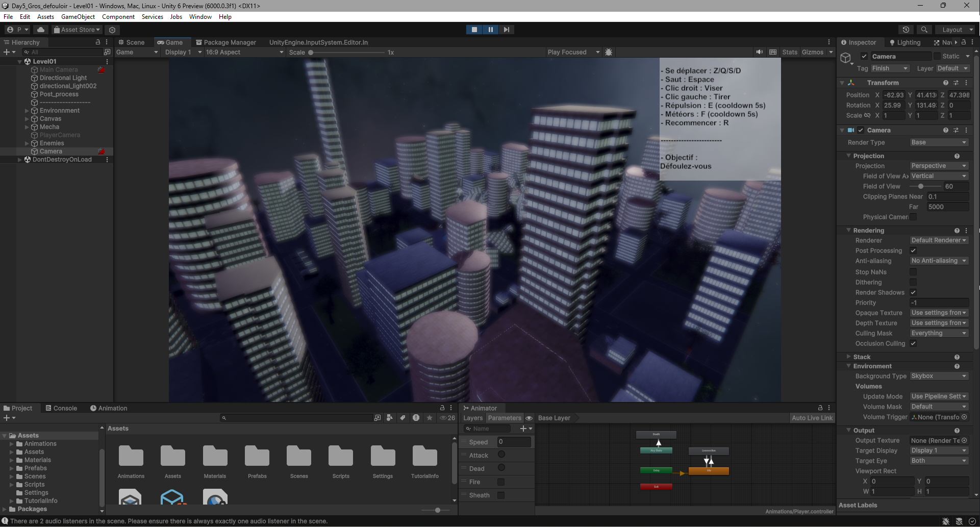Pause the game with the pause button

point(490,30)
